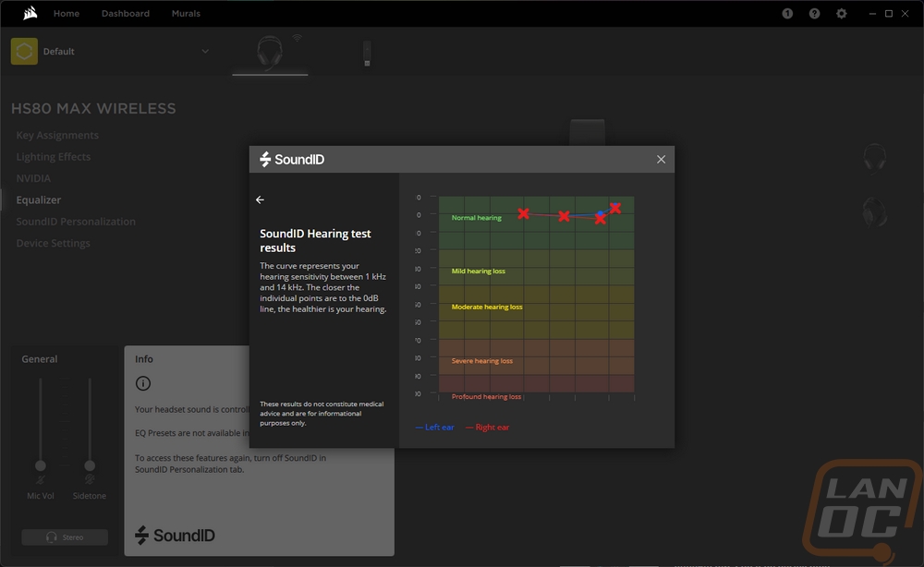924x567 pixels.
Task: Open SoundID Personalization section
Action: point(76,222)
